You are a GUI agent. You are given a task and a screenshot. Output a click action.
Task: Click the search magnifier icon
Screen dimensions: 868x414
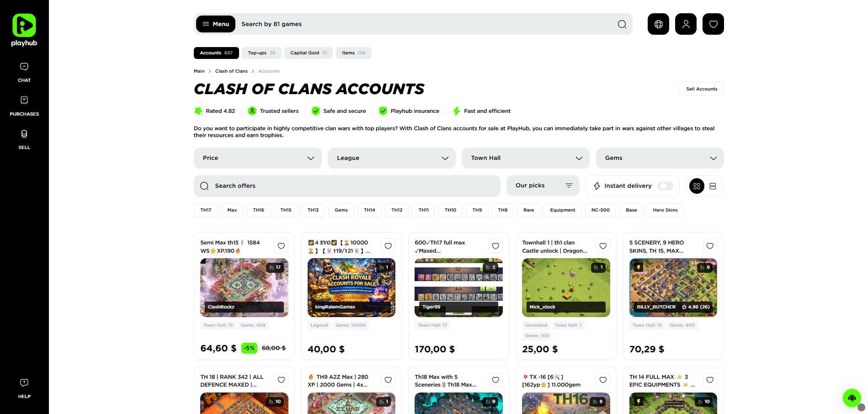(x=622, y=24)
